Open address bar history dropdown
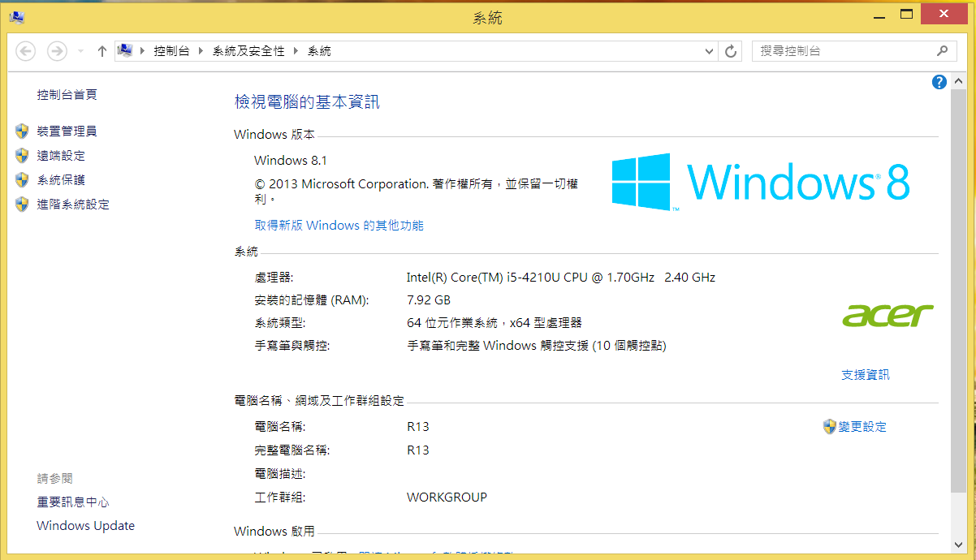Viewport: 976px width, 560px height. tap(709, 51)
